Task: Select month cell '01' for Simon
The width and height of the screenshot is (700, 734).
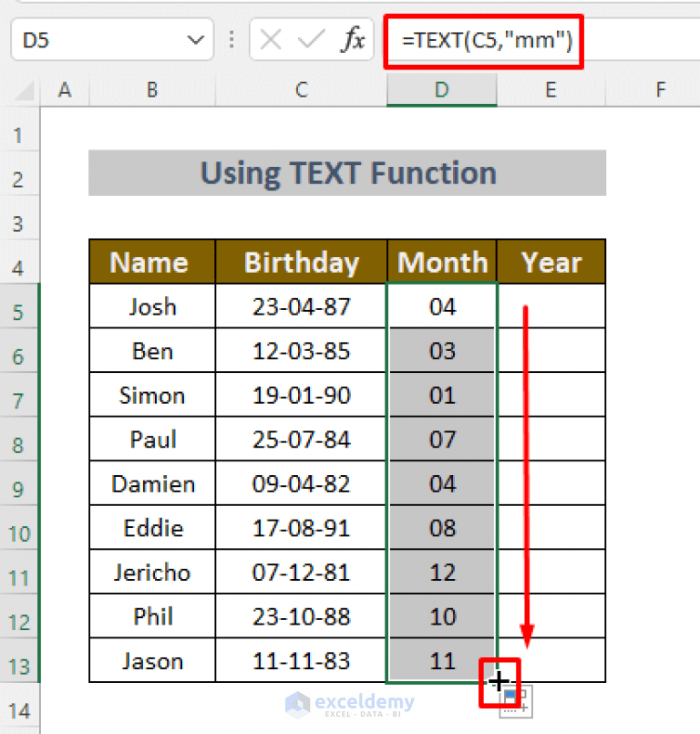Action: pyautogui.click(x=442, y=395)
